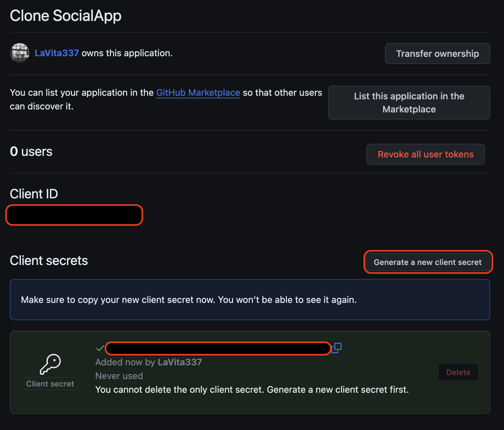Click the 'Make sure to copy' notice text
The height and width of the screenshot is (430, 504).
point(189,300)
